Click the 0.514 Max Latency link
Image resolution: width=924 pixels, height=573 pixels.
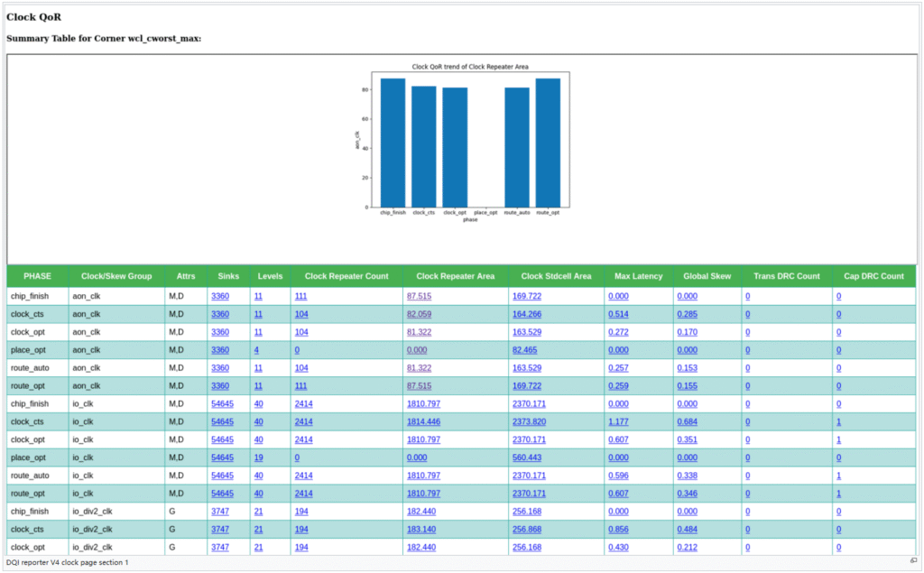618,314
